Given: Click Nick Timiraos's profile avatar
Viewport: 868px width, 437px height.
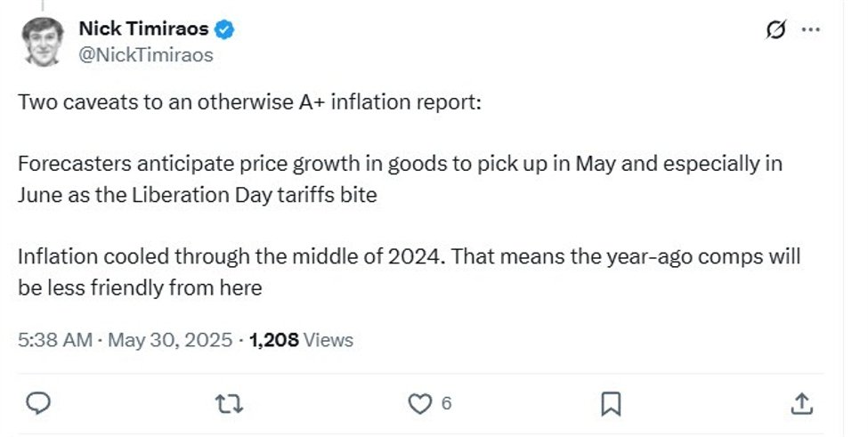Looking at the screenshot, I should pyautogui.click(x=42, y=41).
